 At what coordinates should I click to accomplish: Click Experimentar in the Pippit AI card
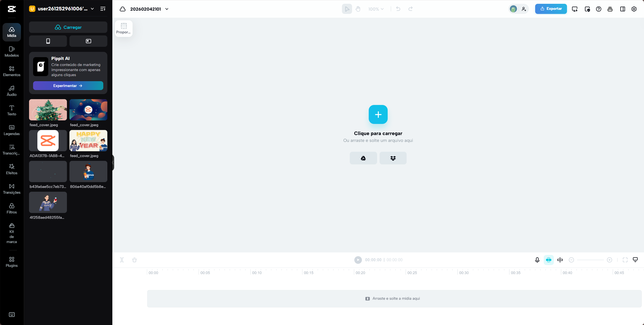68,85
